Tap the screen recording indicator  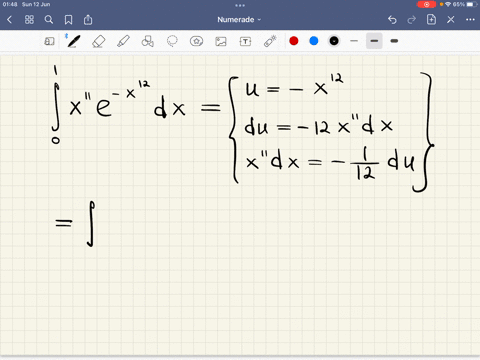point(426,4)
